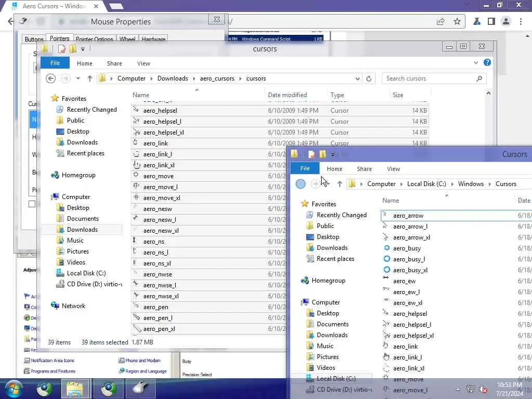
Task: Open recent locations dropdown in cursors window
Action: pyautogui.click(x=78, y=78)
